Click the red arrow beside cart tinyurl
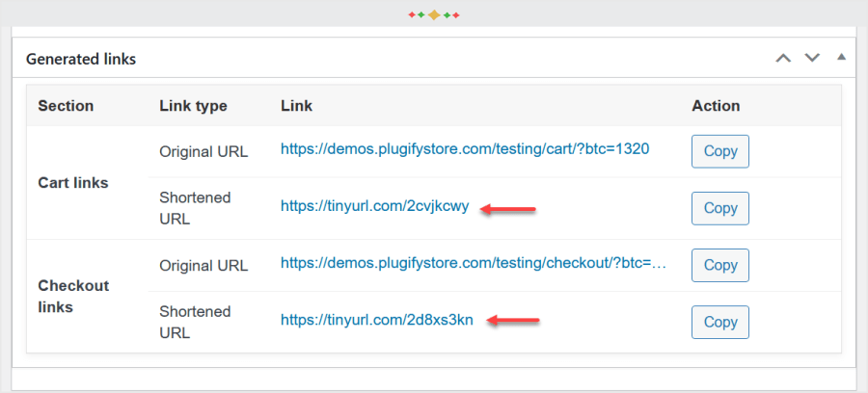 507,208
